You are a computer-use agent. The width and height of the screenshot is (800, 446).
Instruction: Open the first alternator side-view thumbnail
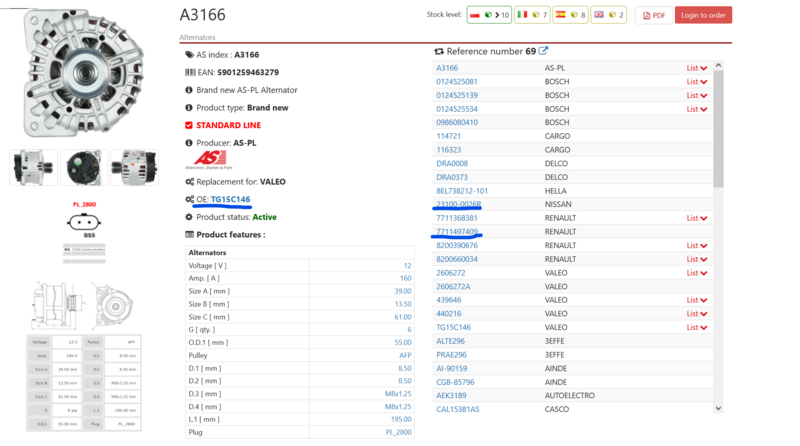33,167
